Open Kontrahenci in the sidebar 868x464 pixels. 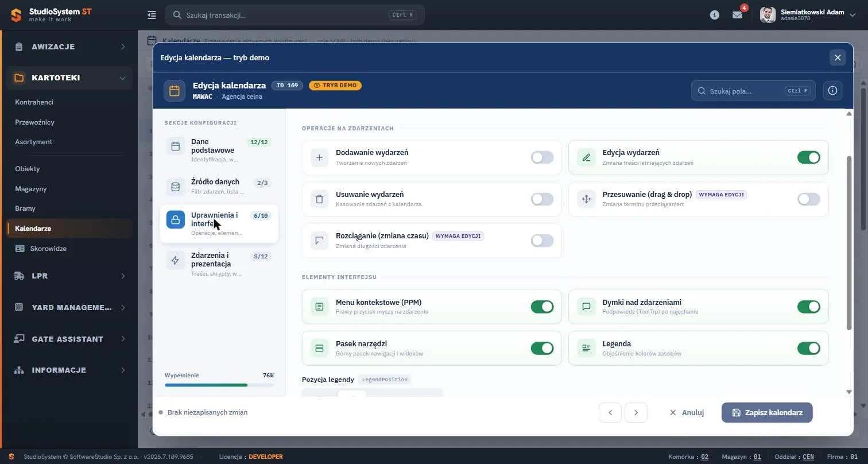point(34,102)
